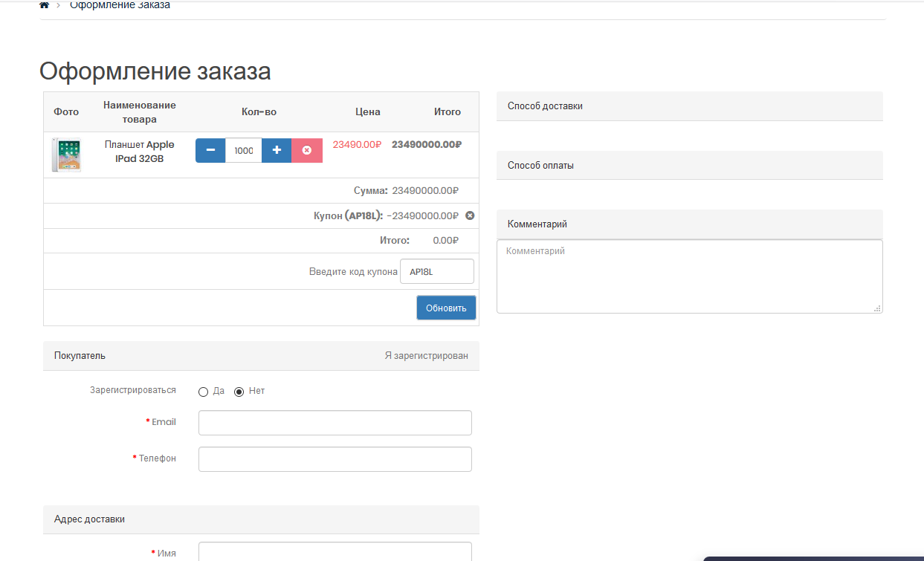Expand the 'Способ оплаты' panel
This screenshot has width=924, height=561.
pyautogui.click(x=689, y=166)
